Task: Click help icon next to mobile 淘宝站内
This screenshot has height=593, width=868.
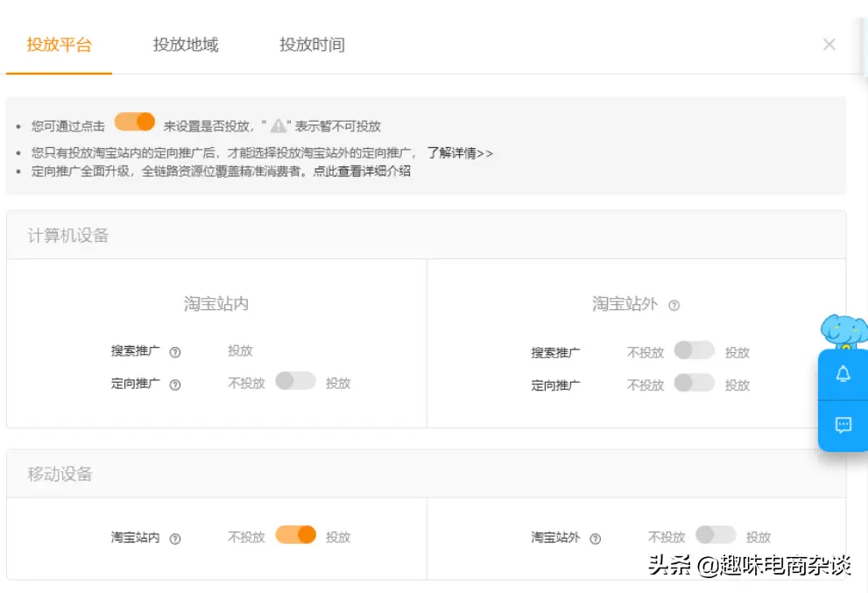Action: 175,539
